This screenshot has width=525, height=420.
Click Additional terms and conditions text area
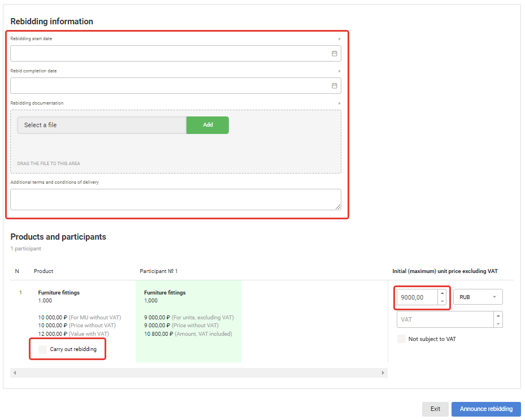point(175,200)
